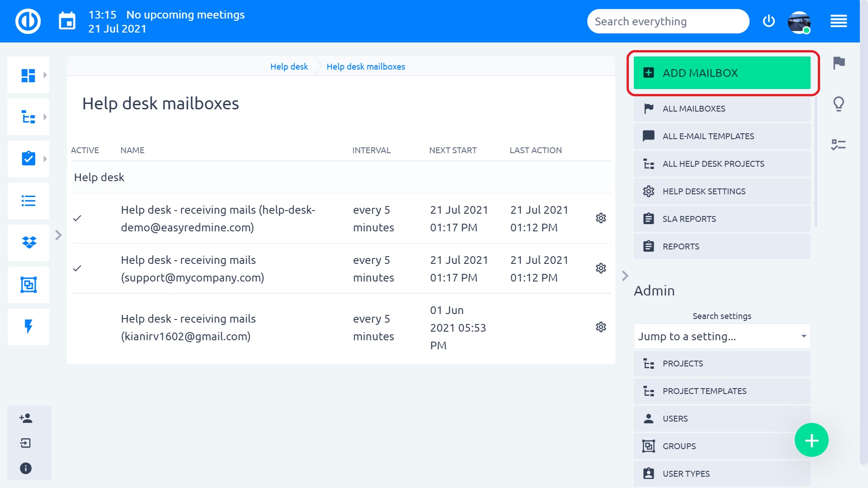Click the Add Mailbox button
Image resolution: width=868 pixels, height=488 pixels.
tap(722, 73)
